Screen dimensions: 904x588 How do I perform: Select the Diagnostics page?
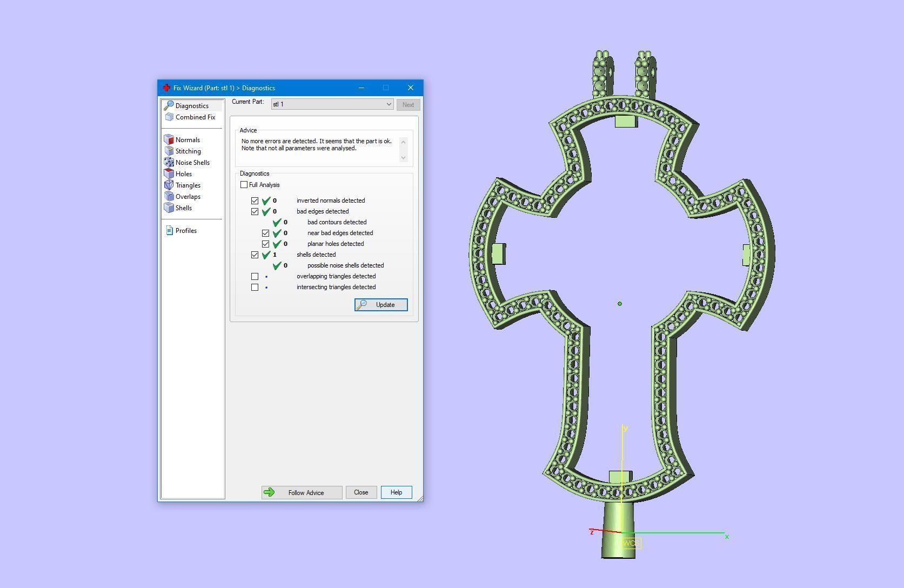click(192, 106)
